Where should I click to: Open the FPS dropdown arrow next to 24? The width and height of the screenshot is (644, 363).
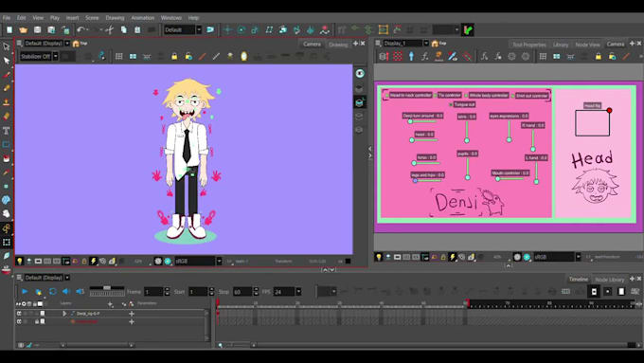298,292
